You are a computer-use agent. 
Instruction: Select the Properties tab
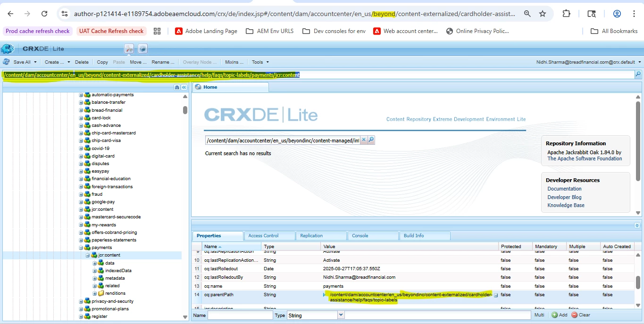point(217,236)
